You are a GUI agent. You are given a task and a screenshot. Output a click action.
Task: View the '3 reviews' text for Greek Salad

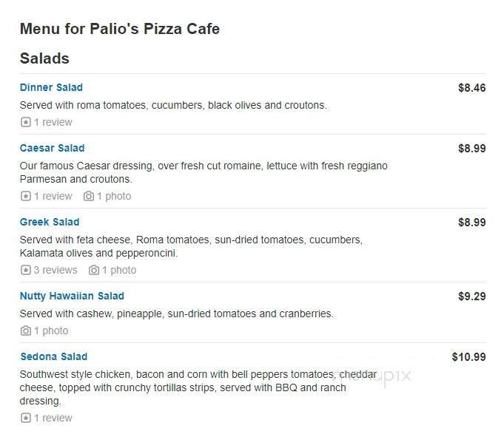click(x=56, y=270)
